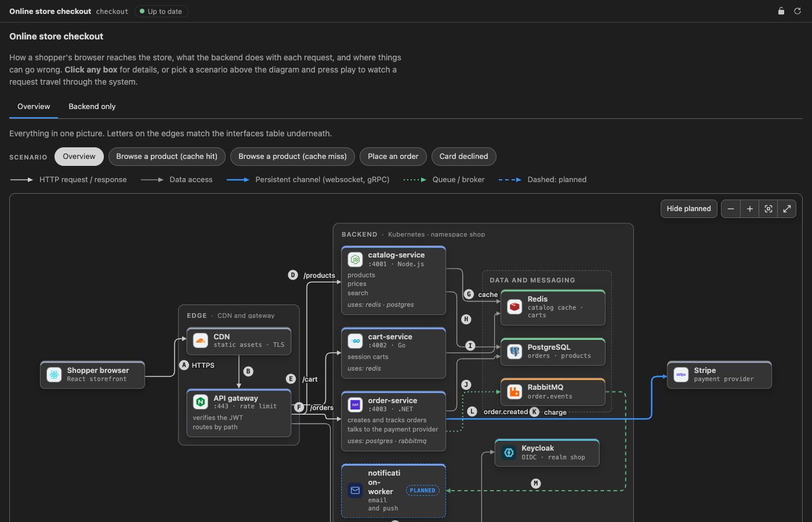Click the /cart edge label
Screen dimensions: 812x522
pos(310,379)
